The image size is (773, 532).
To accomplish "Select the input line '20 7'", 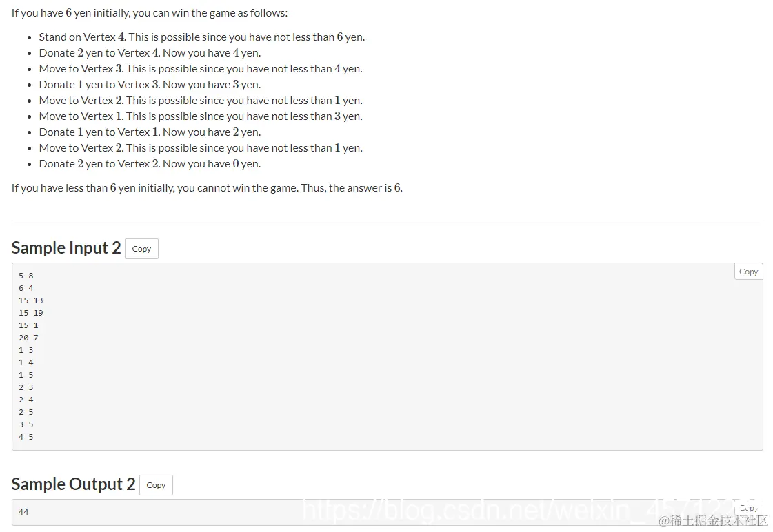I will [28, 338].
